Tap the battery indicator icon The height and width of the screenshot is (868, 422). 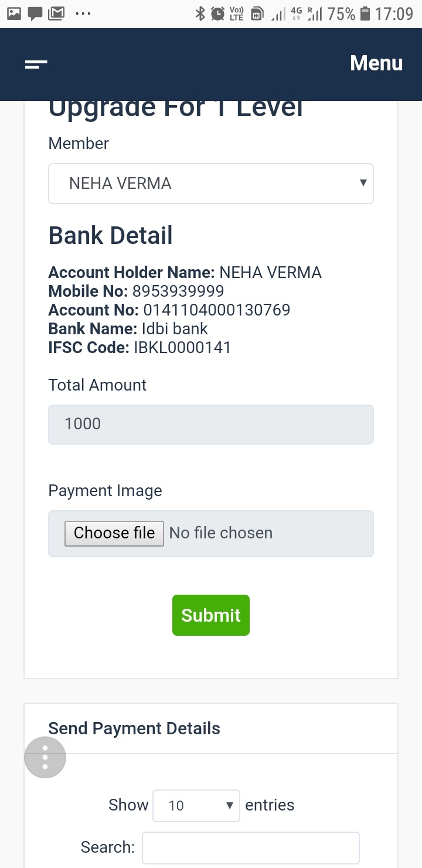(x=365, y=13)
